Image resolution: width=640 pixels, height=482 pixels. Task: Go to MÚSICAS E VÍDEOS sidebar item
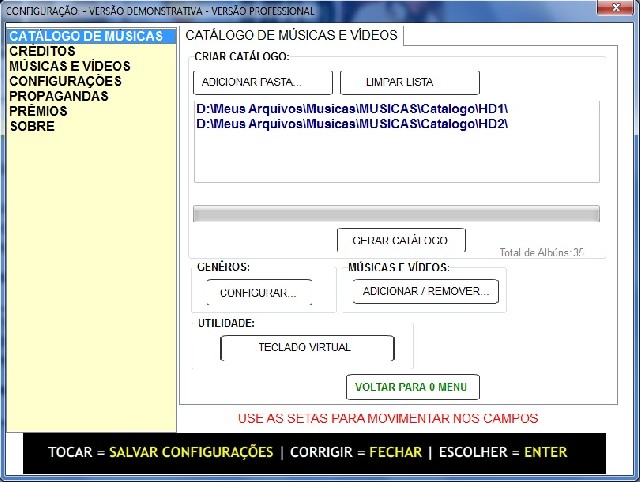(70, 66)
